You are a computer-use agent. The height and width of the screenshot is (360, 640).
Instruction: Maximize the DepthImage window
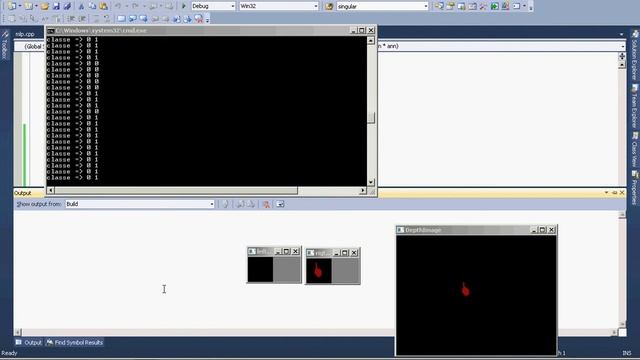pos(542,230)
